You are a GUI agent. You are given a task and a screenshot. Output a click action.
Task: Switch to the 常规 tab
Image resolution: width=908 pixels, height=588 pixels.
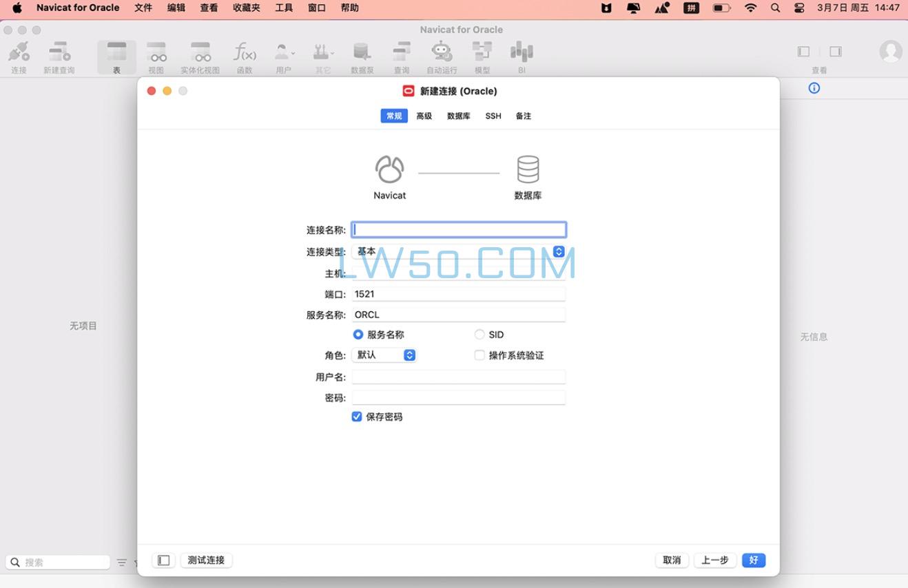point(394,116)
